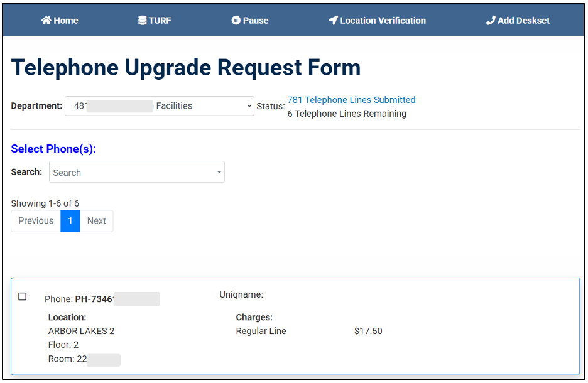Click the Select Phone(s) blue heading
Screen dimensions: 588x383
pyautogui.click(x=53, y=149)
